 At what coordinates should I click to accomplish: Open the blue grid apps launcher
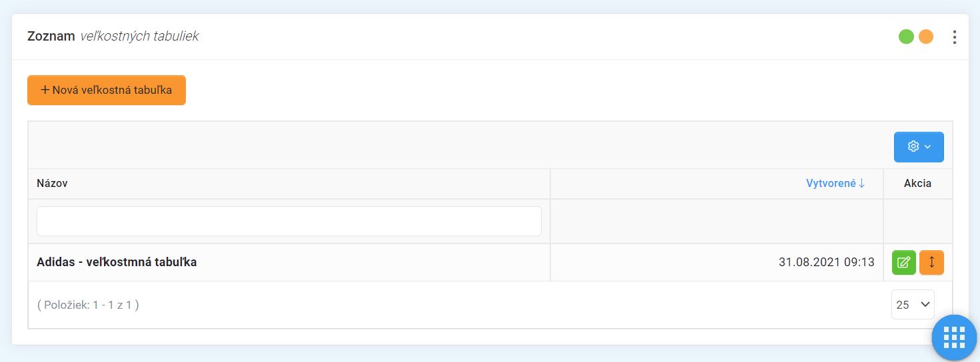click(954, 338)
